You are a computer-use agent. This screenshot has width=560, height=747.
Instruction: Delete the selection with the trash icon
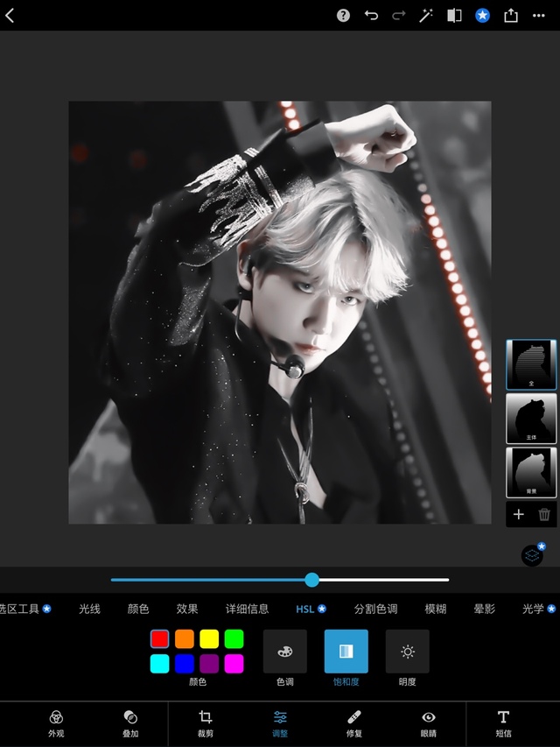(544, 515)
